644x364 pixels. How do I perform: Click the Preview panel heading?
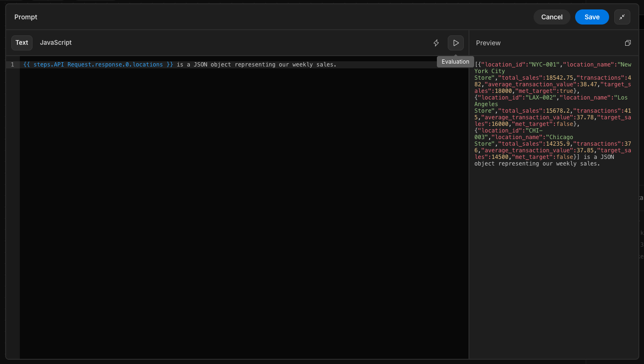[488, 43]
